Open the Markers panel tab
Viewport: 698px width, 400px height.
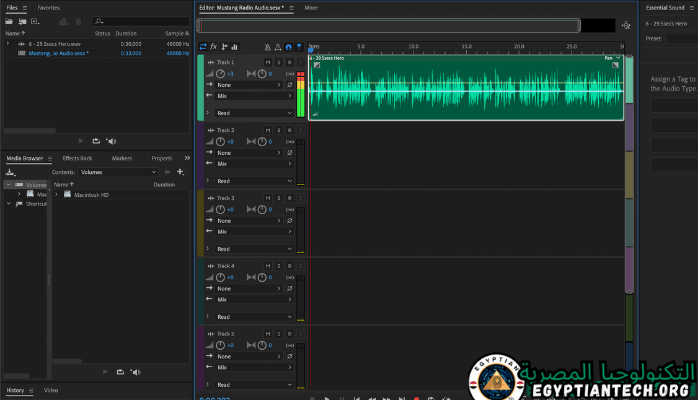(122, 158)
